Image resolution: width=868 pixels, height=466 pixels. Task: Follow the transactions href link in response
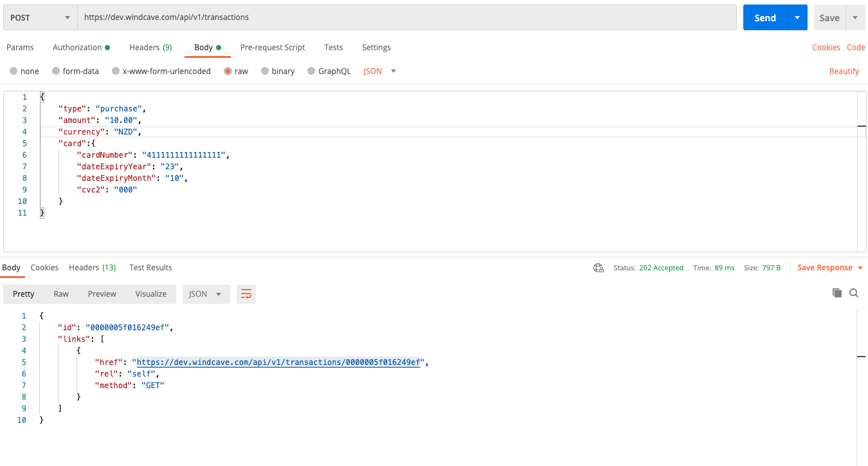tap(278, 362)
